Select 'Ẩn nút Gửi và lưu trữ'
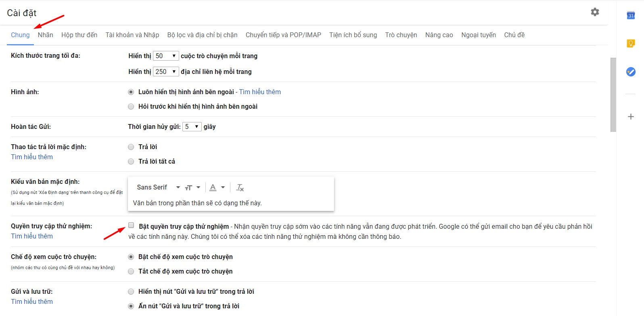 [131, 306]
